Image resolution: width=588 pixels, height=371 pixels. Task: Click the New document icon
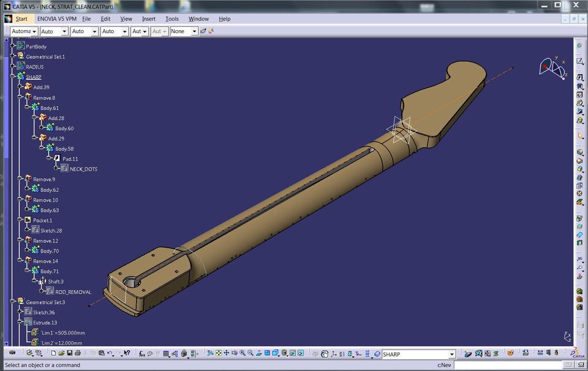tap(53, 353)
